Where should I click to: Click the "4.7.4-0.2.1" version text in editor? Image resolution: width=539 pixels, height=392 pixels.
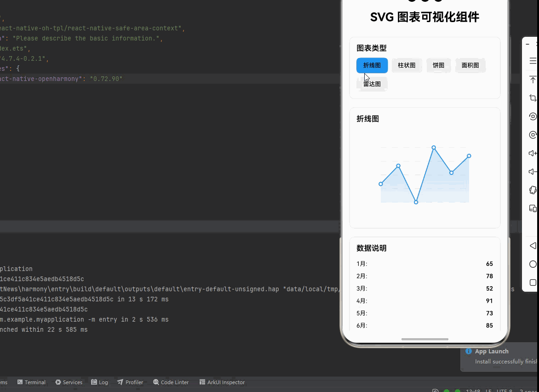tap(23, 58)
